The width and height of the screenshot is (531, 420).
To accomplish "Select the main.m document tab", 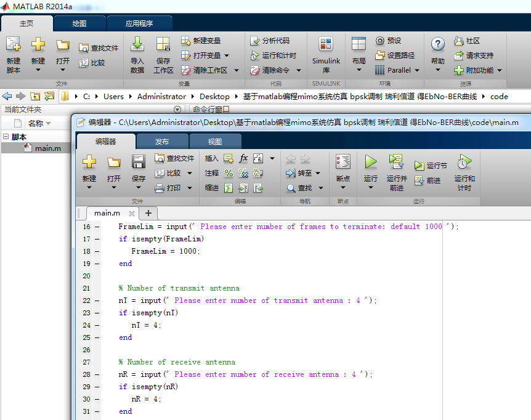I will coord(107,213).
